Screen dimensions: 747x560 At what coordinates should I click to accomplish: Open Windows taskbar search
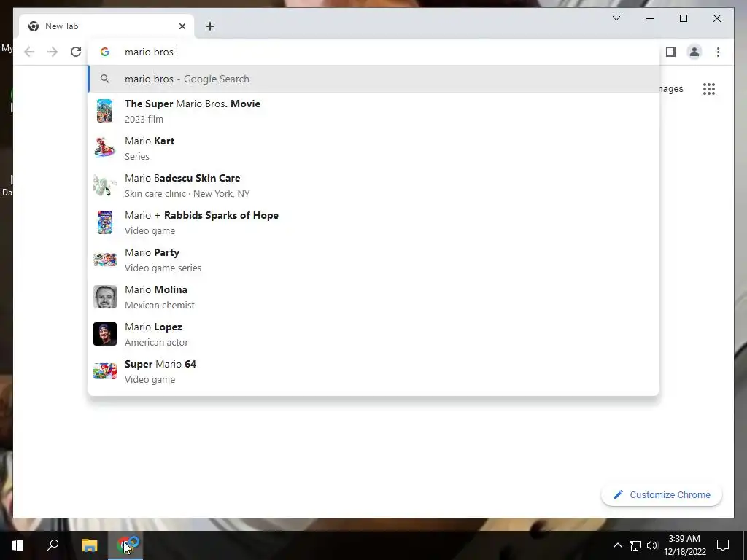tap(53, 545)
